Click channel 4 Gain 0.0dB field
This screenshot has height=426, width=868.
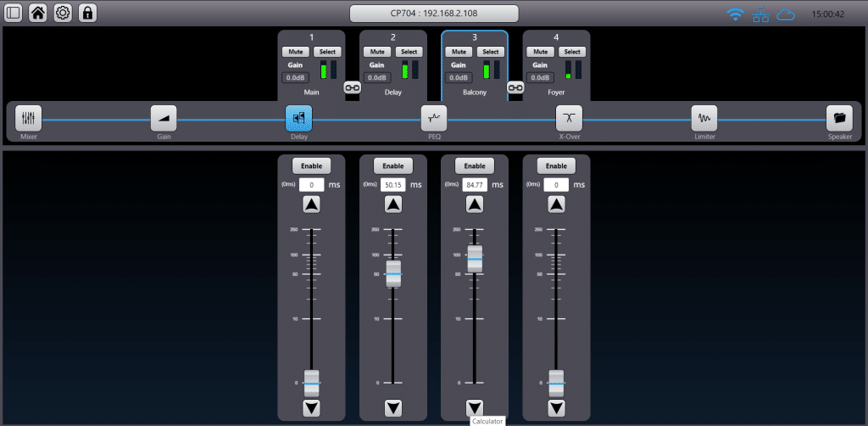(540, 77)
